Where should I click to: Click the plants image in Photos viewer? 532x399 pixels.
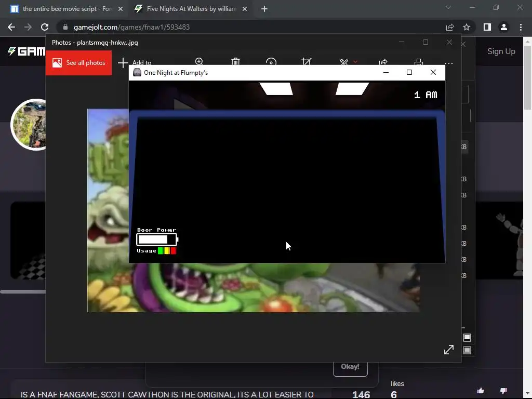(x=254, y=288)
